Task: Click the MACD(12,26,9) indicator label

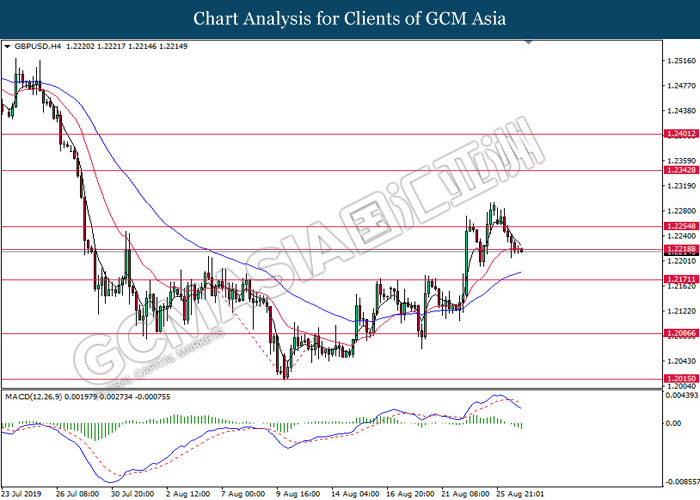Action: pos(36,395)
